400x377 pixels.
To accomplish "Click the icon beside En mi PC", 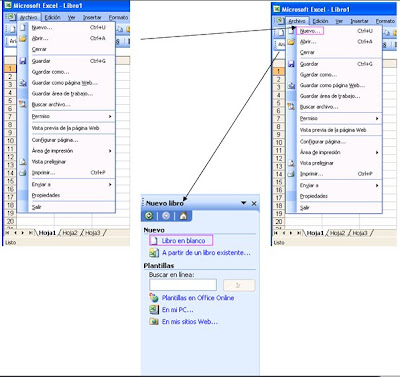I will (x=154, y=310).
